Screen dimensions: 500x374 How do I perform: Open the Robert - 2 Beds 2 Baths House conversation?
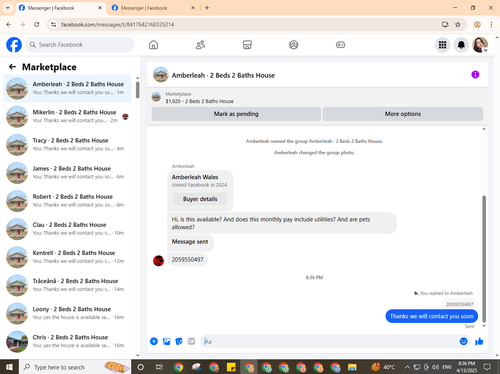click(68, 201)
